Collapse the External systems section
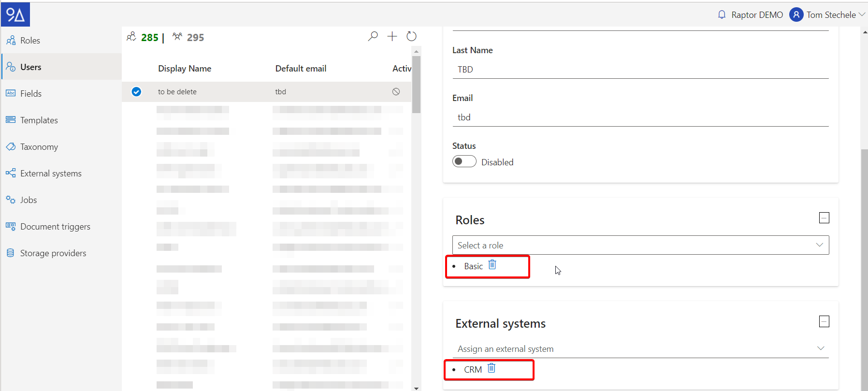Screen dimensions: 868x391 (x=824, y=321)
